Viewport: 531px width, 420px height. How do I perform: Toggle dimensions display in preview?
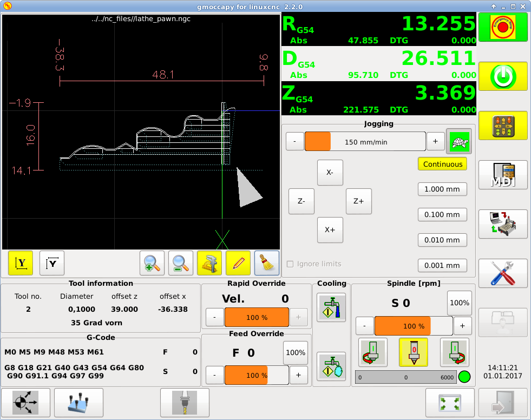(x=209, y=263)
